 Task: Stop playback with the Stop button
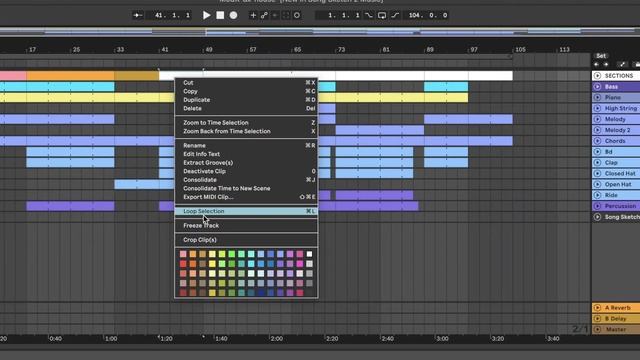tap(220, 15)
